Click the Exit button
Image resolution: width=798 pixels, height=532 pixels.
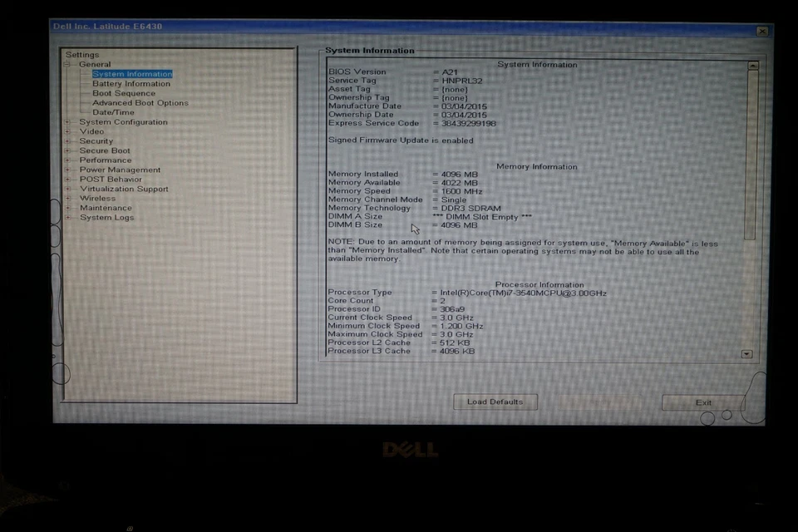[x=702, y=401]
